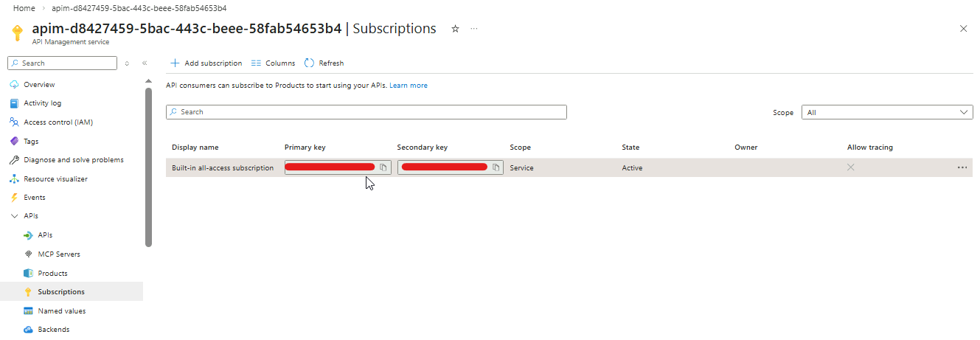The height and width of the screenshot is (340, 980).
Task: Open the Scope filter dropdown
Action: click(886, 113)
